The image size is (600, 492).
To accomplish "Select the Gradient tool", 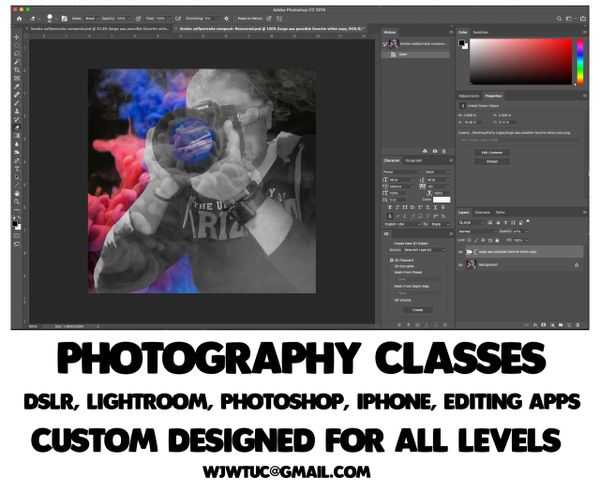I will click(17, 136).
